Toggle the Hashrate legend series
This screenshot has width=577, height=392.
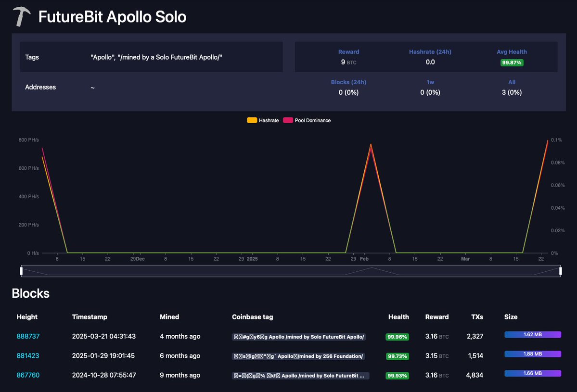pos(263,120)
